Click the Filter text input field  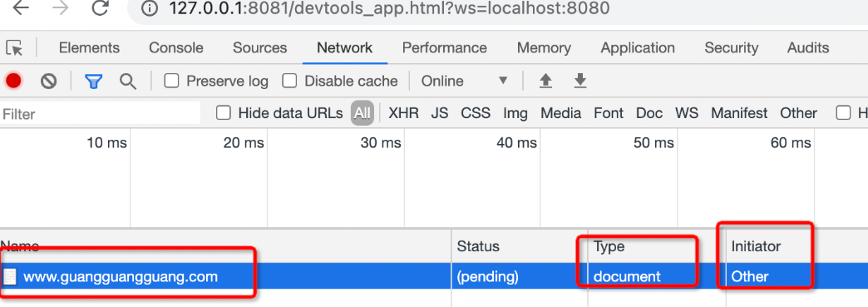click(x=101, y=114)
